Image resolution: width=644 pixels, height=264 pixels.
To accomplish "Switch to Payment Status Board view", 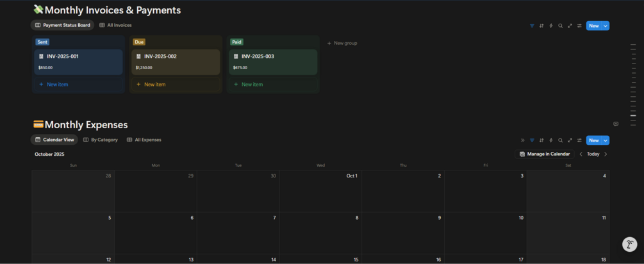I will click(62, 25).
